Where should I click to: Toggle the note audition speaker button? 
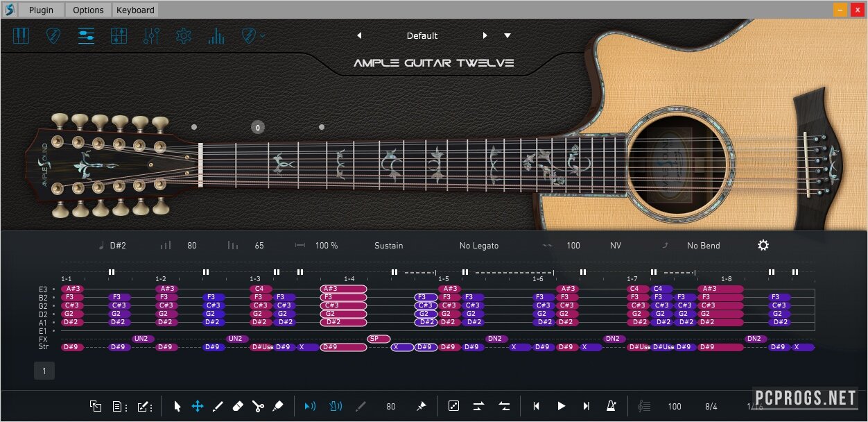310,406
